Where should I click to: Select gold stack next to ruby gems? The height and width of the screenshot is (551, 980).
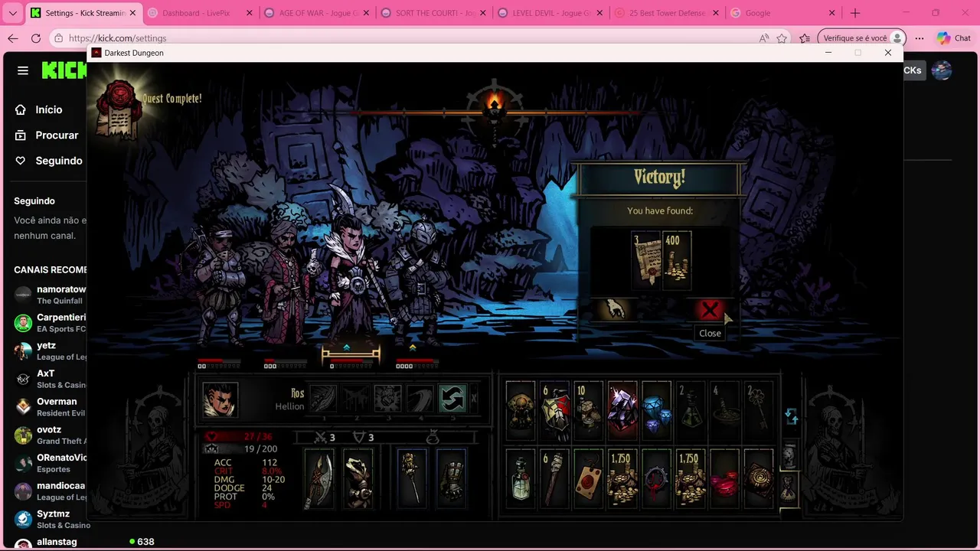click(x=691, y=480)
